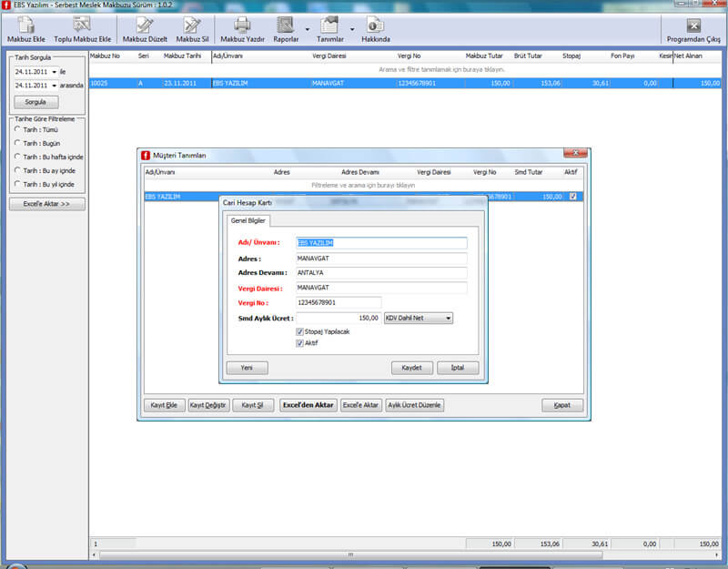The image size is (728, 569).
Task: Open the Raporlar toolbar icon
Action: click(286, 25)
